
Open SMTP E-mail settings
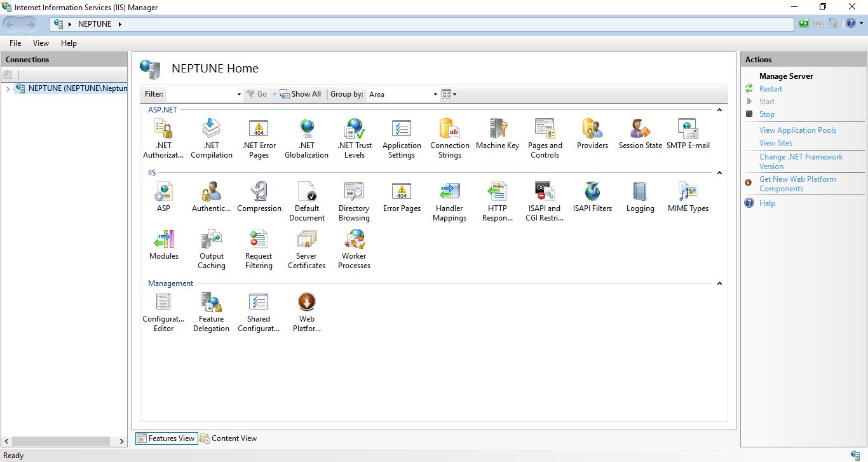[x=688, y=134]
